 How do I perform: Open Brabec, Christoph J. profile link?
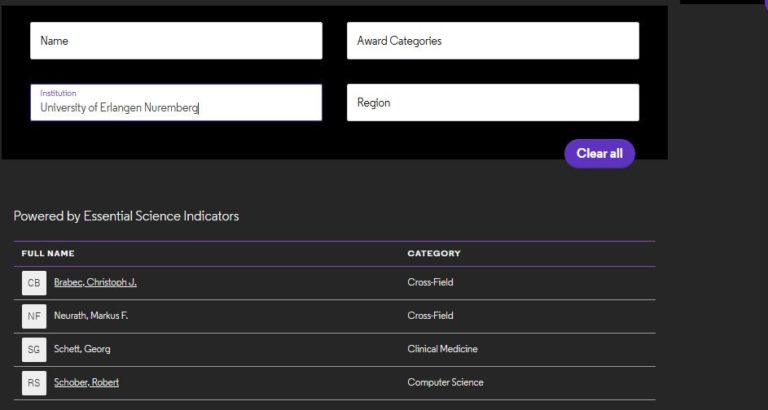(95, 283)
